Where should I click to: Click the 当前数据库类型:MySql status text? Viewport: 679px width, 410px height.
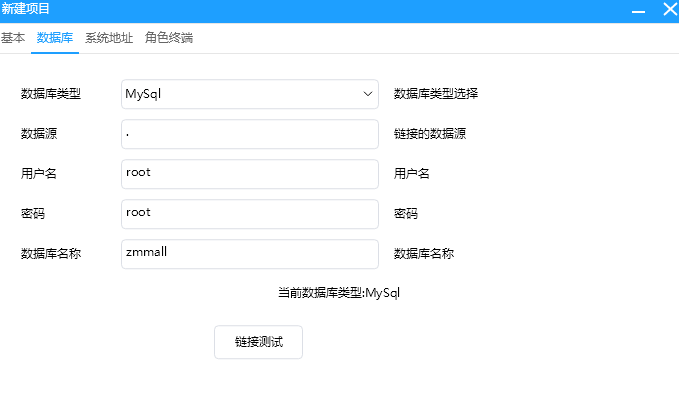pyautogui.click(x=339, y=293)
